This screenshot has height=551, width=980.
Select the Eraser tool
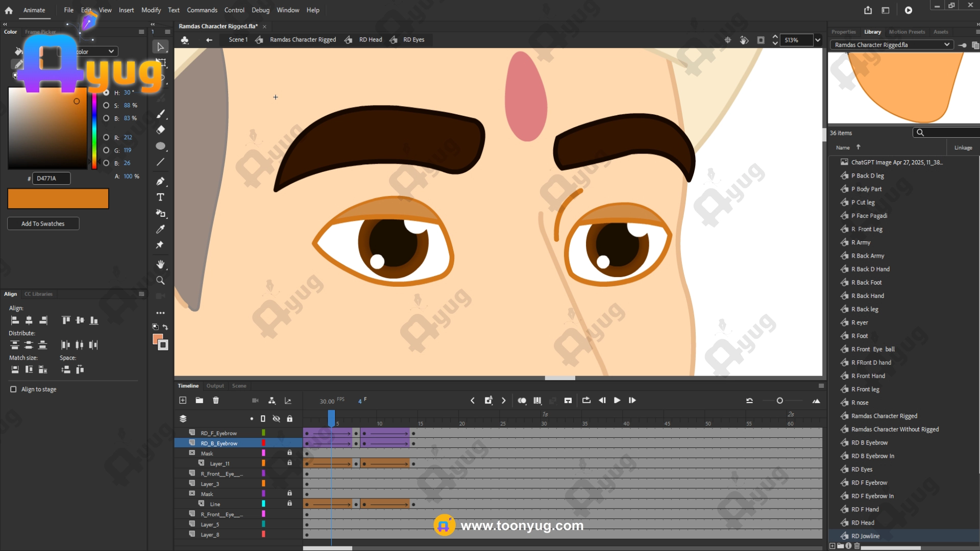160,130
